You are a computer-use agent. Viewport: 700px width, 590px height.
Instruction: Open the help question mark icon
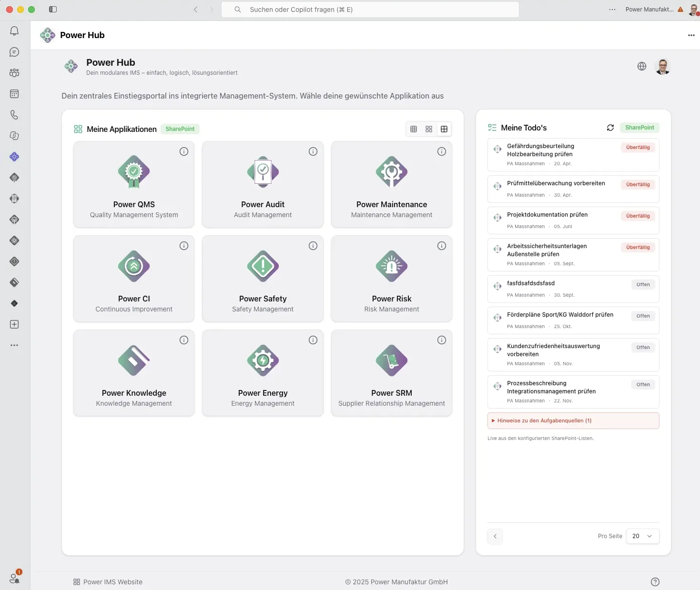(655, 582)
